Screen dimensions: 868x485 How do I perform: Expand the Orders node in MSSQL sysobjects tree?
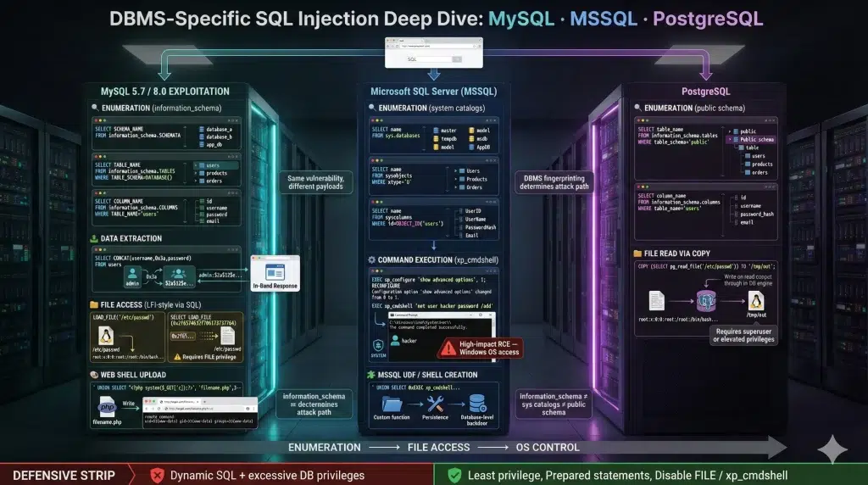coord(456,187)
